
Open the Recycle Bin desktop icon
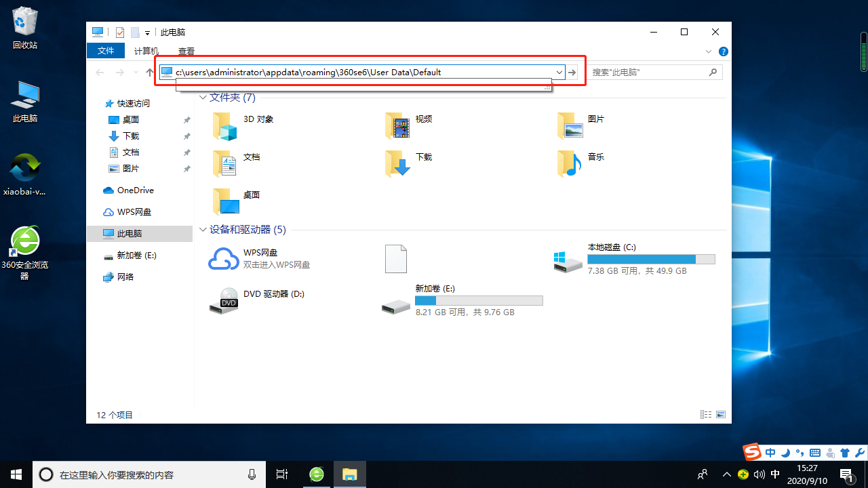25,28
